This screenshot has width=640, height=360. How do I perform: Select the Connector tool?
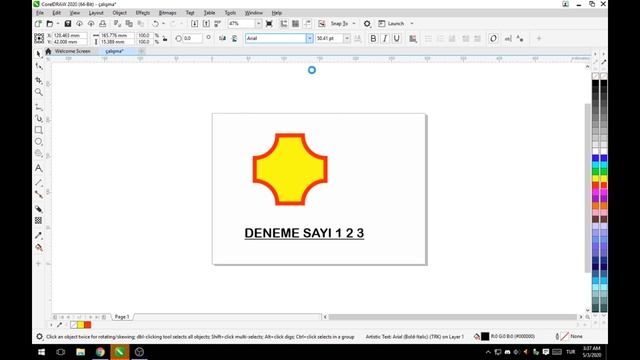[39, 194]
